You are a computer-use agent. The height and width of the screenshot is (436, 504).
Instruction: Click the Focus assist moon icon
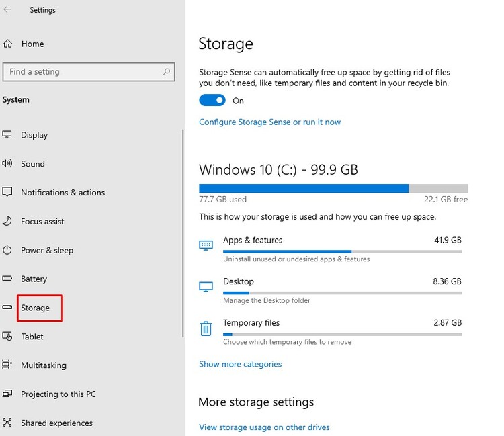tap(7, 221)
